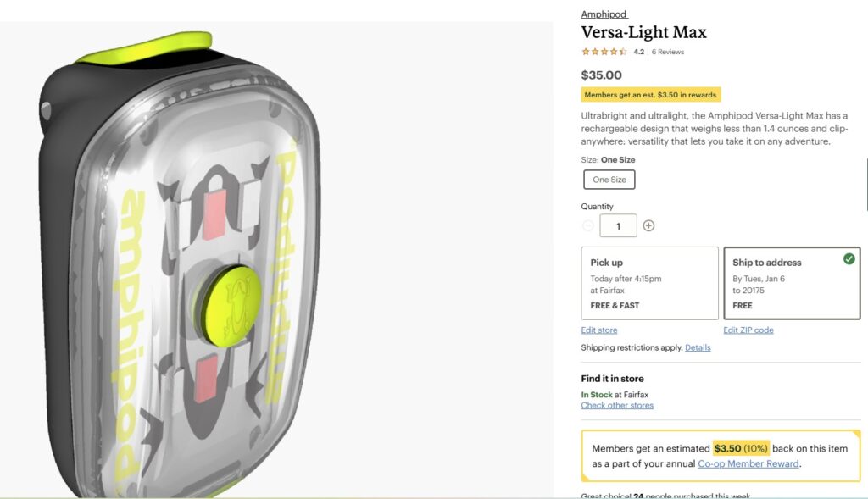Select the Pick up fulfillment option
Screen dimensions: 868x499
click(x=649, y=283)
